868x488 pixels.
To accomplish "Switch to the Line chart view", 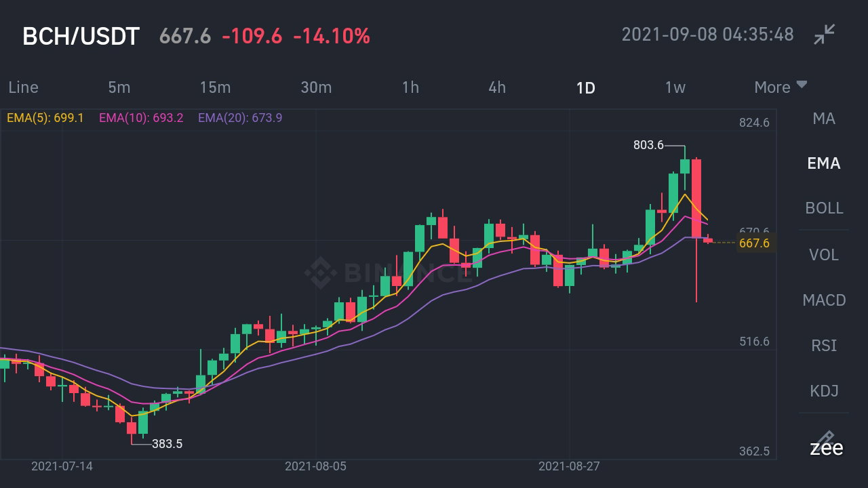I will (x=23, y=87).
